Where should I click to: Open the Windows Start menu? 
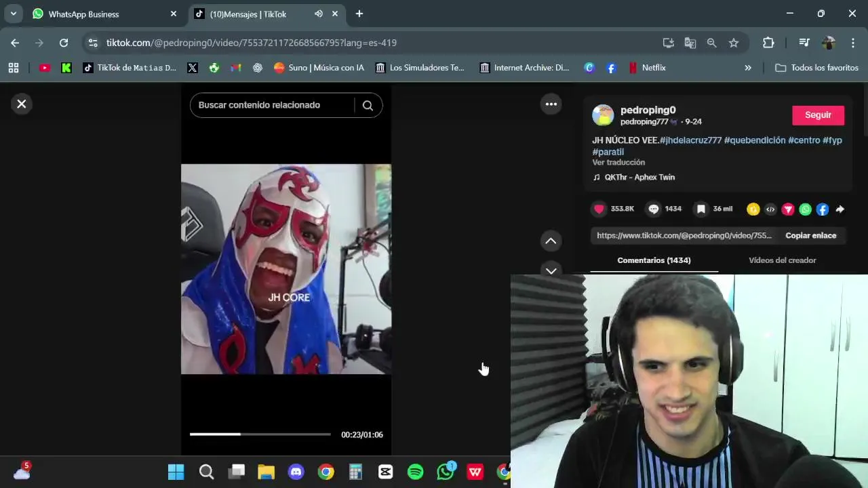pyautogui.click(x=176, y=472)
